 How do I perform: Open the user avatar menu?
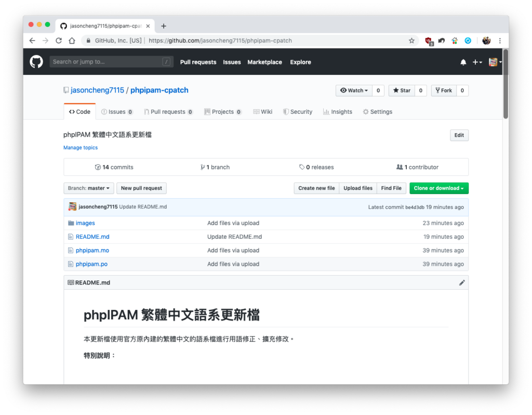coord(495,62)
